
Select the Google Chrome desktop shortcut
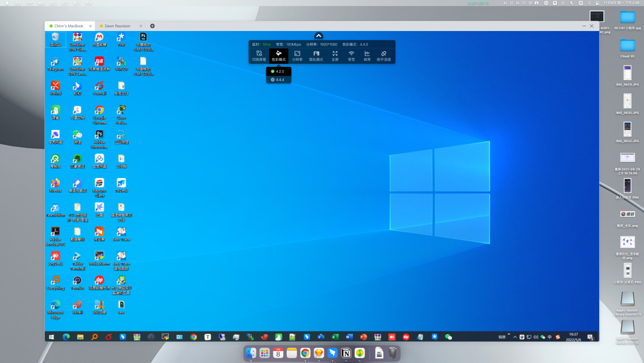click(x=100, y=115)
